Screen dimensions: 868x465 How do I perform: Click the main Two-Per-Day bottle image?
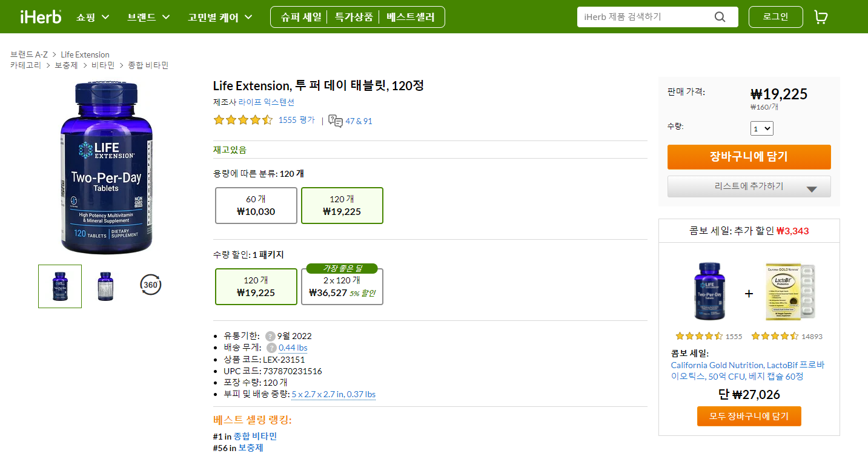tap(107, 168)
